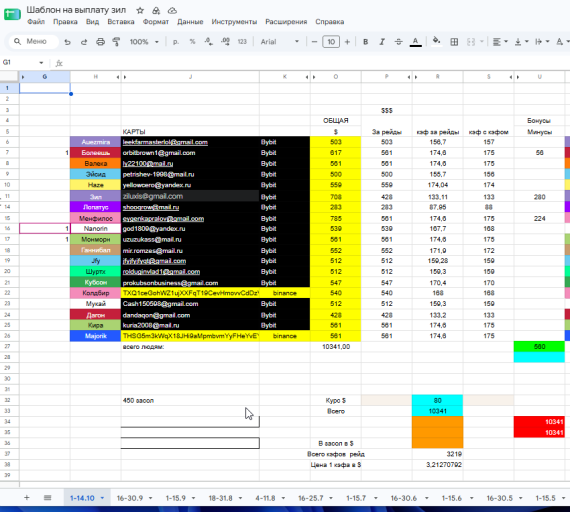Open the Вид menu

pos(92,22)
